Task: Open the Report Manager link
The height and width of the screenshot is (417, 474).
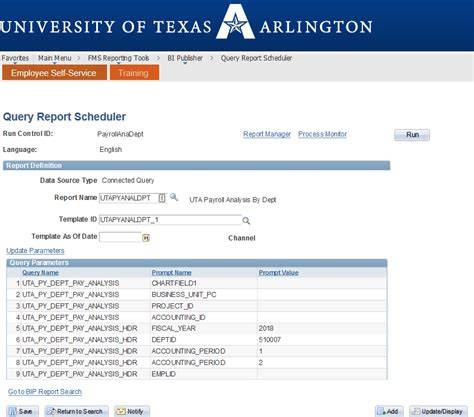Action: (x=267, y=134)
